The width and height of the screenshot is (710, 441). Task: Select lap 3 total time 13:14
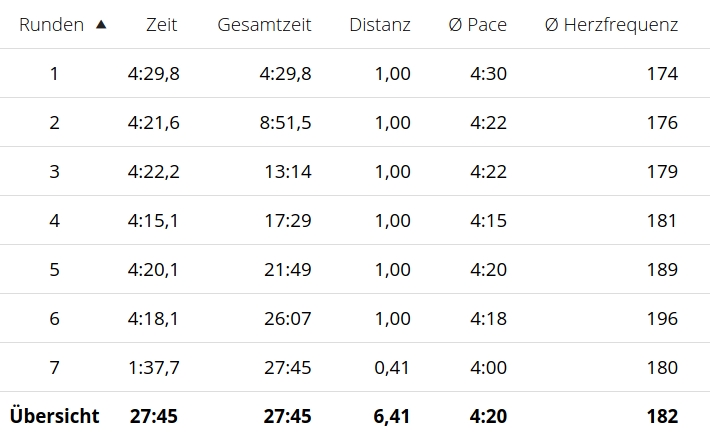click(x=288, y=172)
